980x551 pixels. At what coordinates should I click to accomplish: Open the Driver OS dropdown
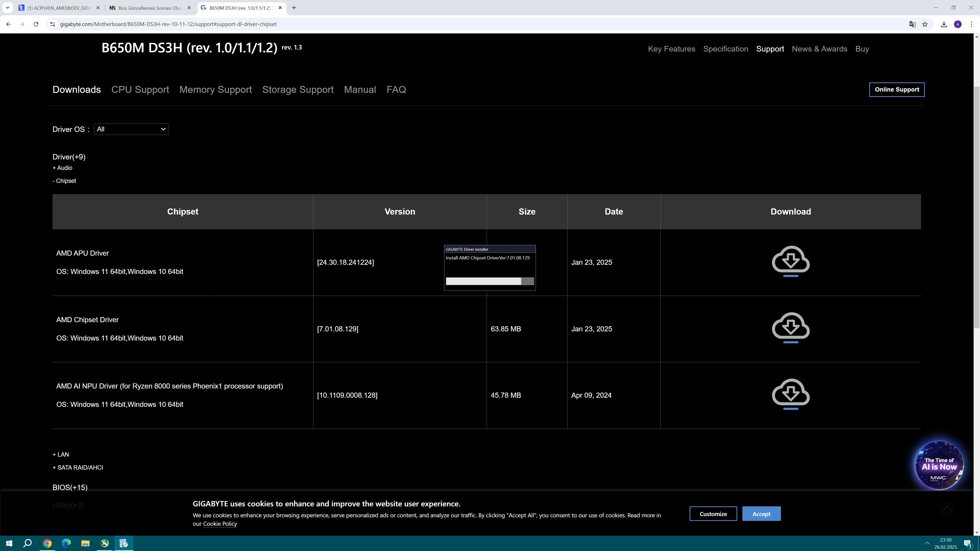[131, 129]
